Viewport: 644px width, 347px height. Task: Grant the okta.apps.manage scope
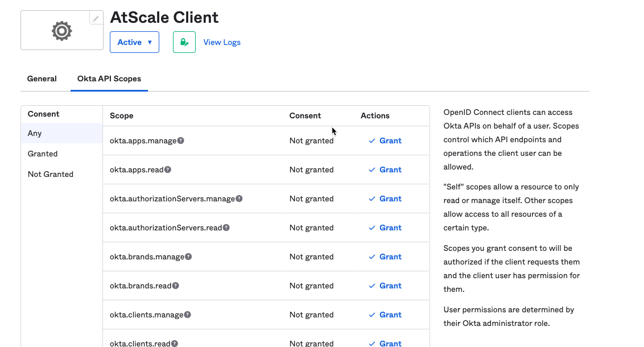385,141
